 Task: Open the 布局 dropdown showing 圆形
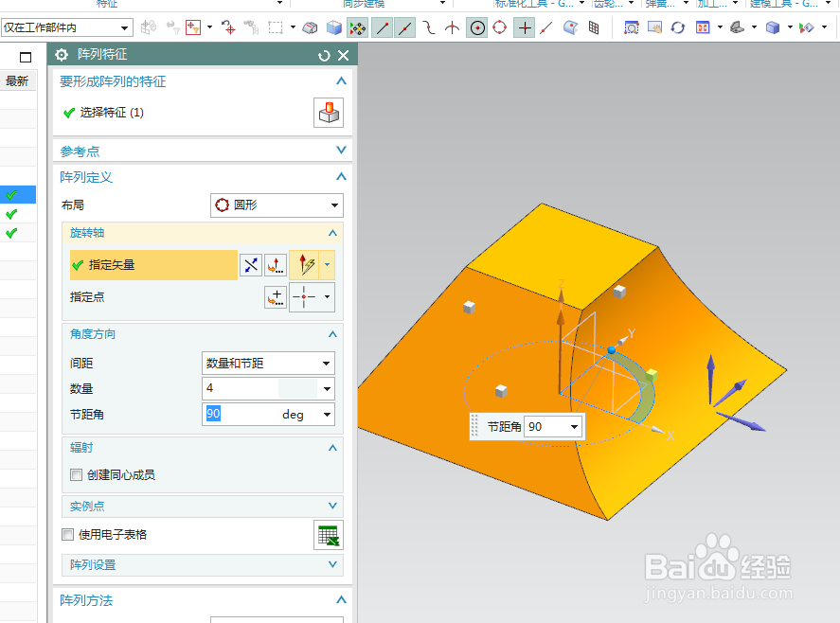tap(277, 205)
